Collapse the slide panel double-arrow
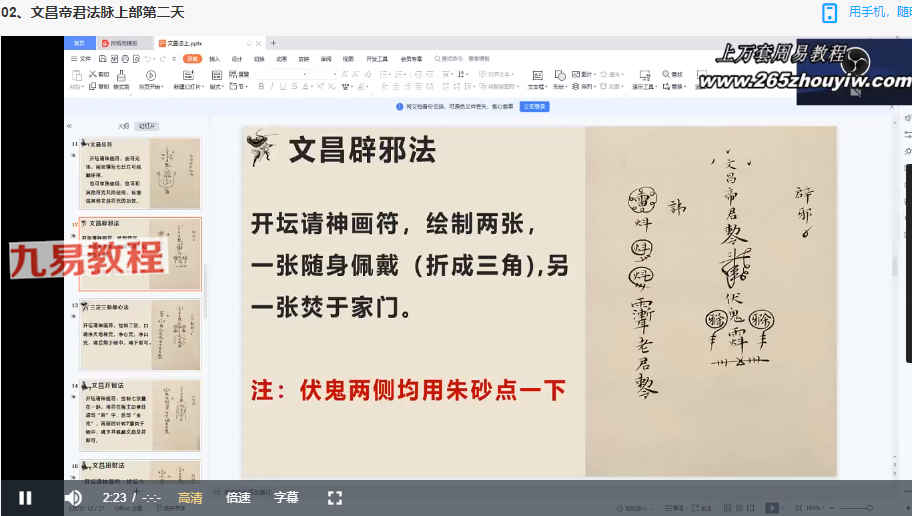 coord(69,126)
